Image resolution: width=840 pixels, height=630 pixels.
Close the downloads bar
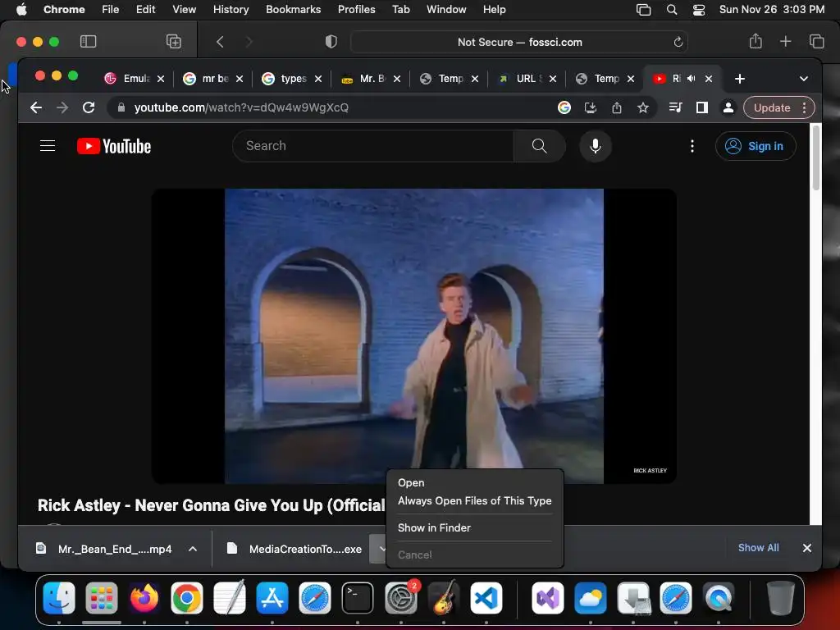click(x=807, y=547)
